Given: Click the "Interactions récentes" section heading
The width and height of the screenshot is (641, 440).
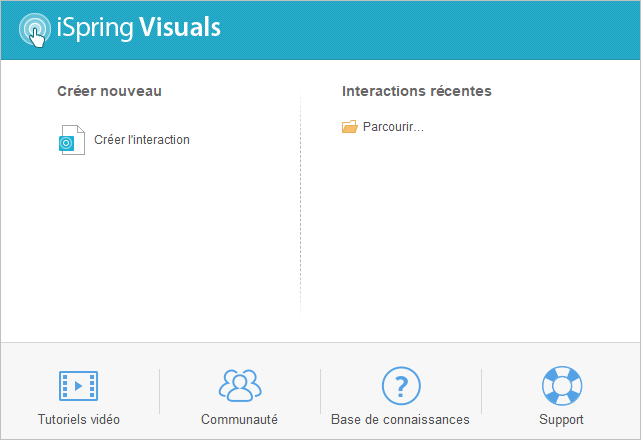Looking at the screenshot, I should point(416,91).
